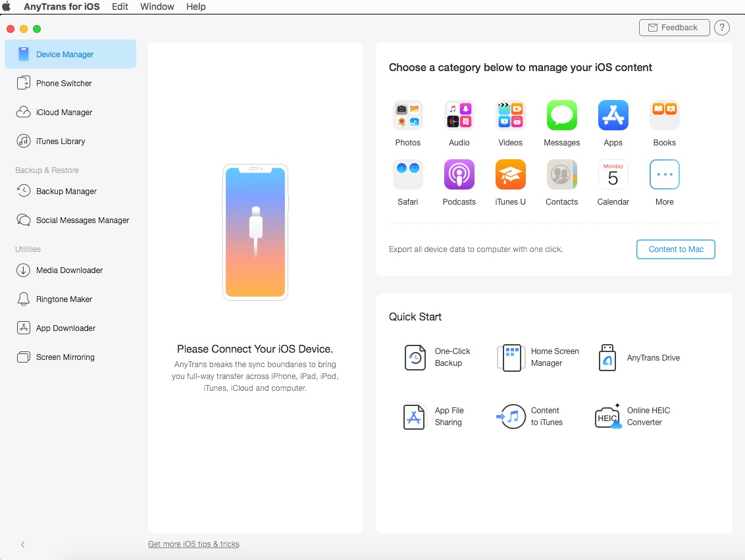Collapse the sidebar with the back chevron
The height and width of the screenshot is (560, 745).
[23, 544]
